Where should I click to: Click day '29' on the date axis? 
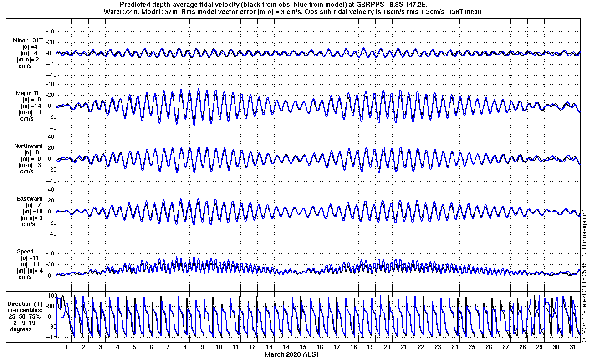pyautogui.click(x=539, y=347)
